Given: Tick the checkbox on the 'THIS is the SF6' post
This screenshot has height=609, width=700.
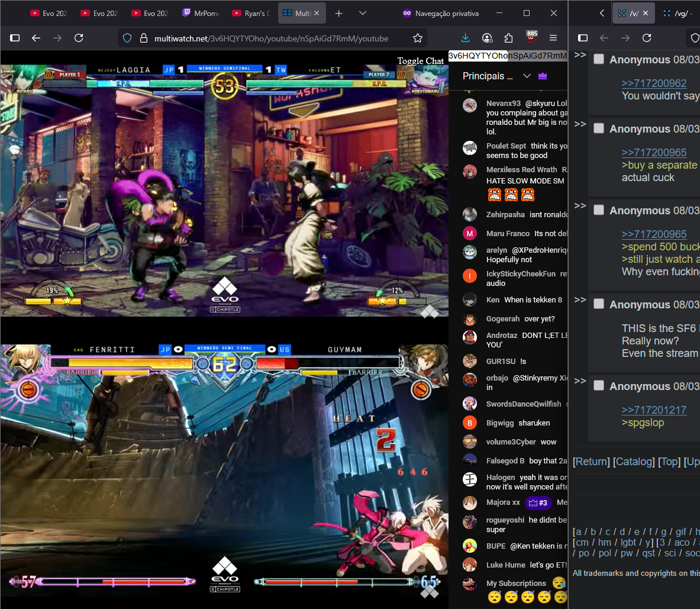Looking at the screenshot, I should (x=599, y=304).
